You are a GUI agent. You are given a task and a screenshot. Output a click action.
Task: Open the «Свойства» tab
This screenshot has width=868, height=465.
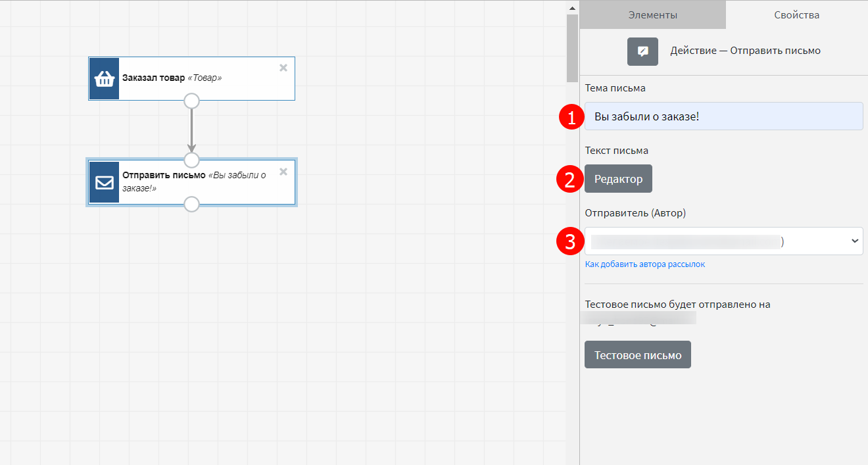tap(796, 14)
